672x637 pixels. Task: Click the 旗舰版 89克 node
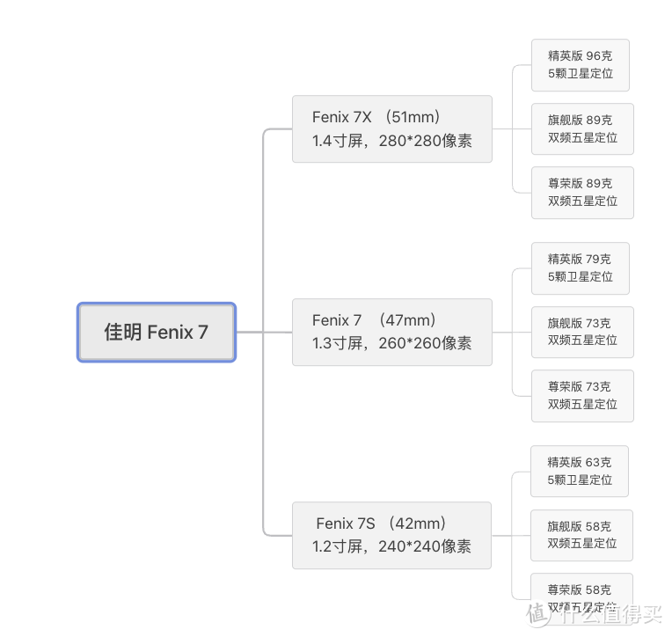(x=582, y=129)
